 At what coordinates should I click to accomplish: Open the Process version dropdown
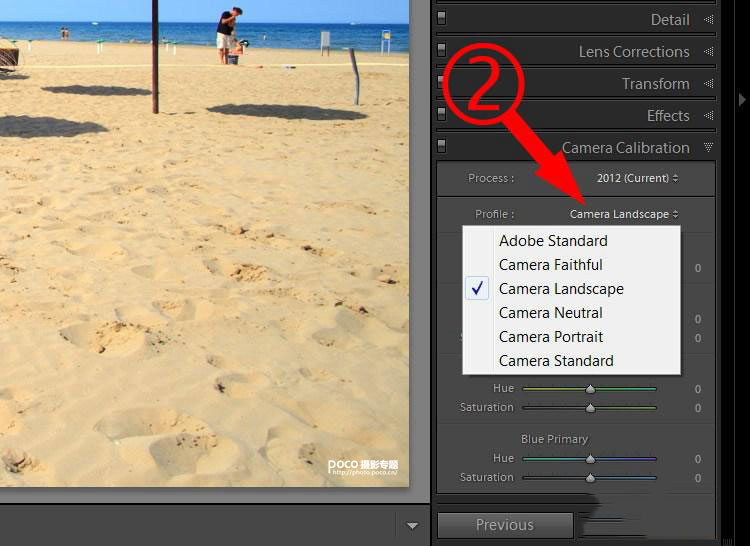coord(637,178)
